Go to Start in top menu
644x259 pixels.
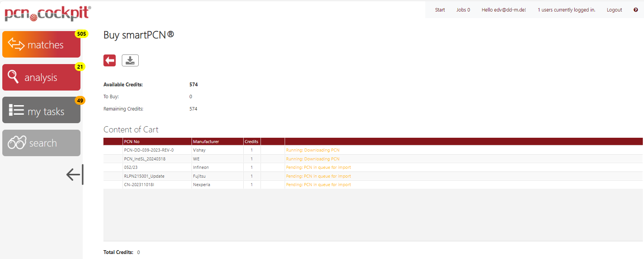tap(440, 10)
